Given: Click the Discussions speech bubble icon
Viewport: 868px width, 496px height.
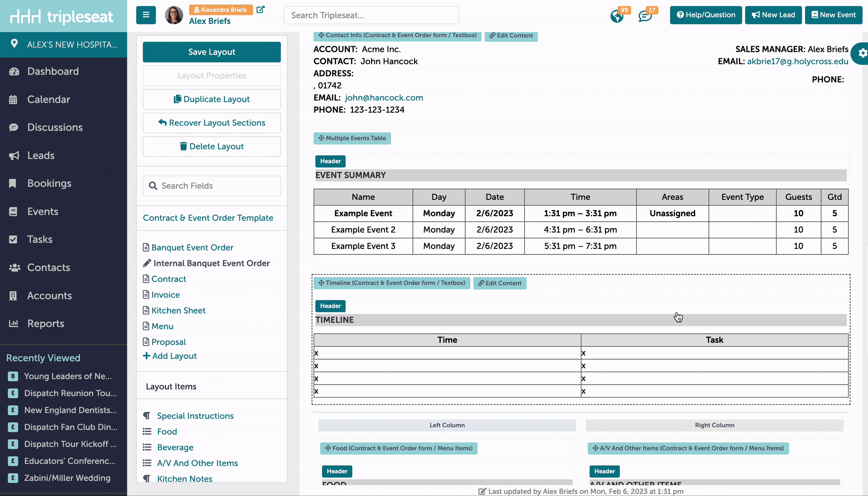Looking at the screenshot, I should [14, 128].
